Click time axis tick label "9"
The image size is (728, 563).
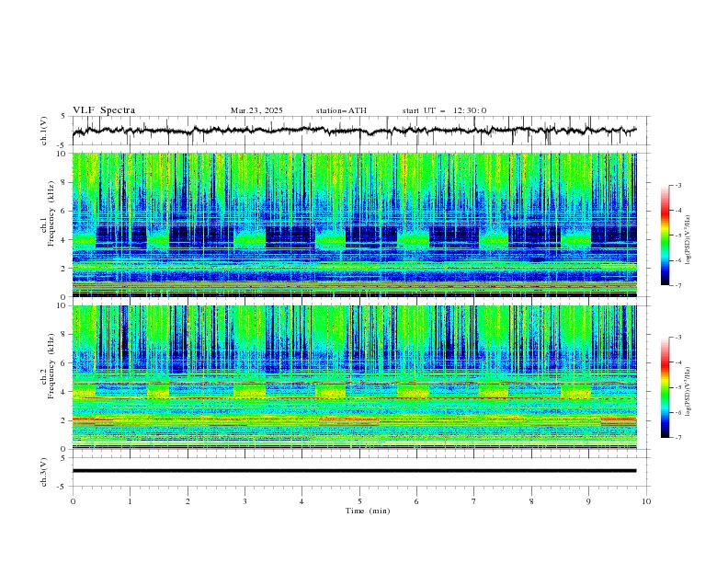click(x=588, y=501)
